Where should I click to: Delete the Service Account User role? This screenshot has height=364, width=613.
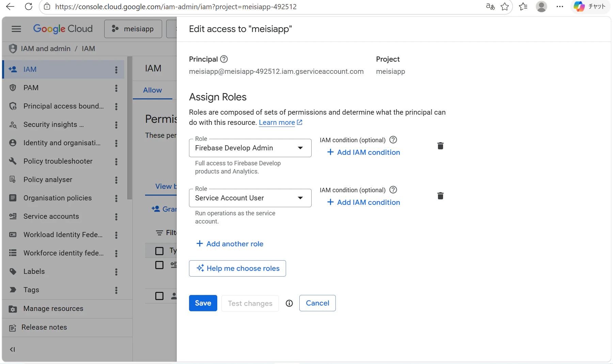[440, 196]
